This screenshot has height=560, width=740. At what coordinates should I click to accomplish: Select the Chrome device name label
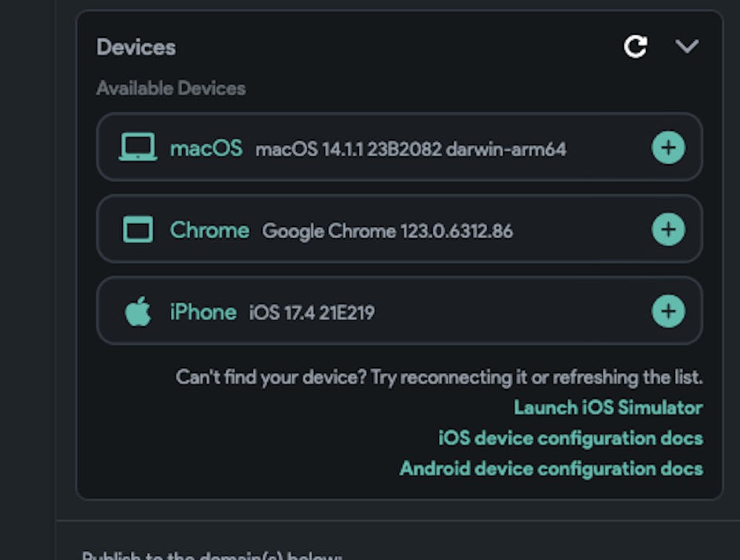(209, 230)
